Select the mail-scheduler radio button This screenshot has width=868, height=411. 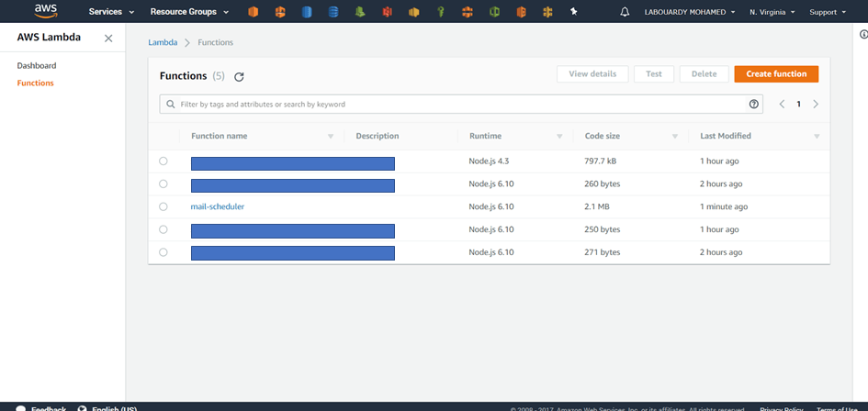tap(163, 206)
